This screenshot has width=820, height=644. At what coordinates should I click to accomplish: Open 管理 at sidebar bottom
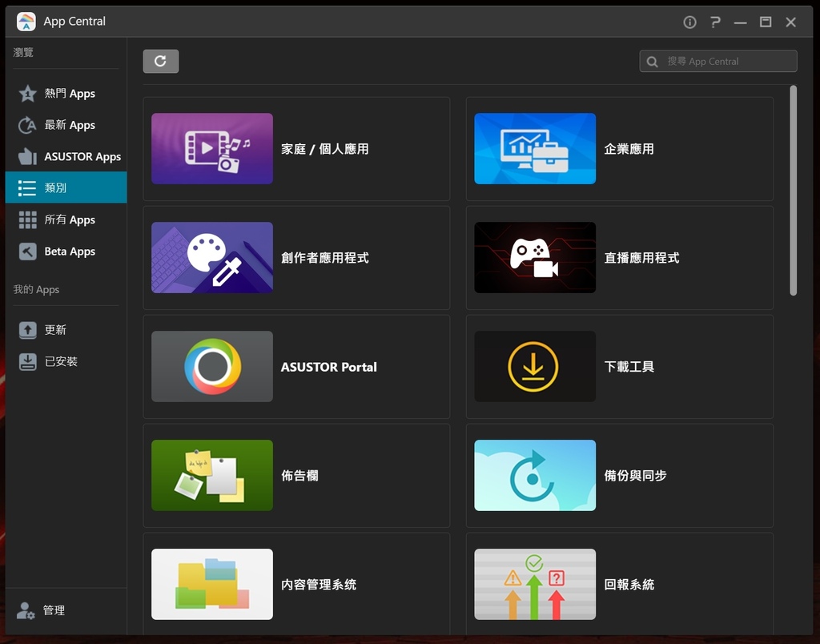tap(66, 610)
